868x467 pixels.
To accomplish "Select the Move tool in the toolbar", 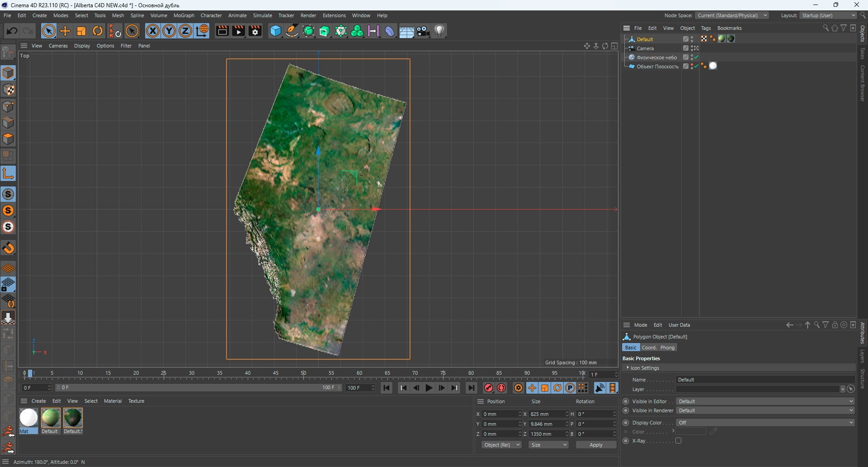I will pos(65,31).
